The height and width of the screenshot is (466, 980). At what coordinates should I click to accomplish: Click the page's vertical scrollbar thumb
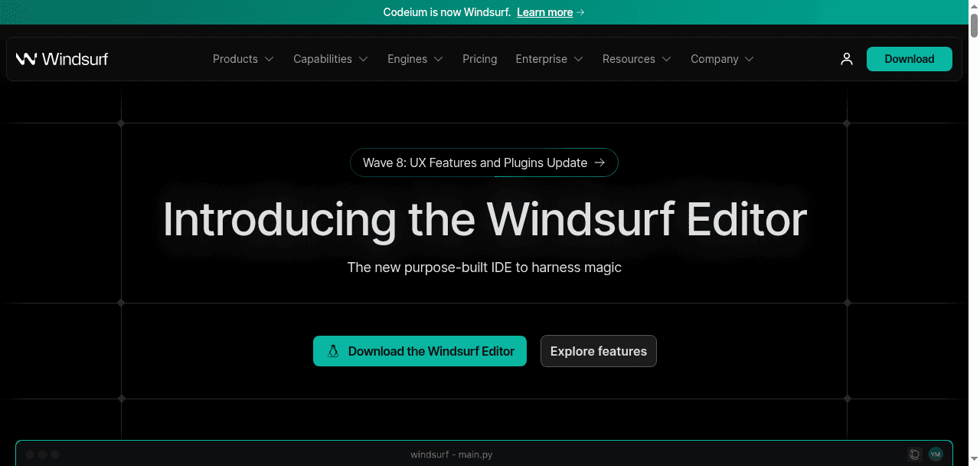(x=974, y=25)
